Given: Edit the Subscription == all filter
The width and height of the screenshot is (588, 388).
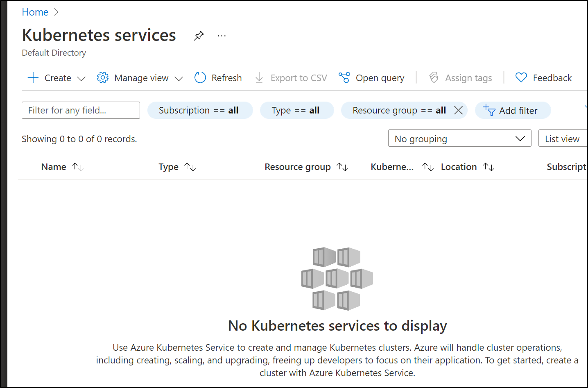Looking at the screenshot, I should [x=200, y=110].
